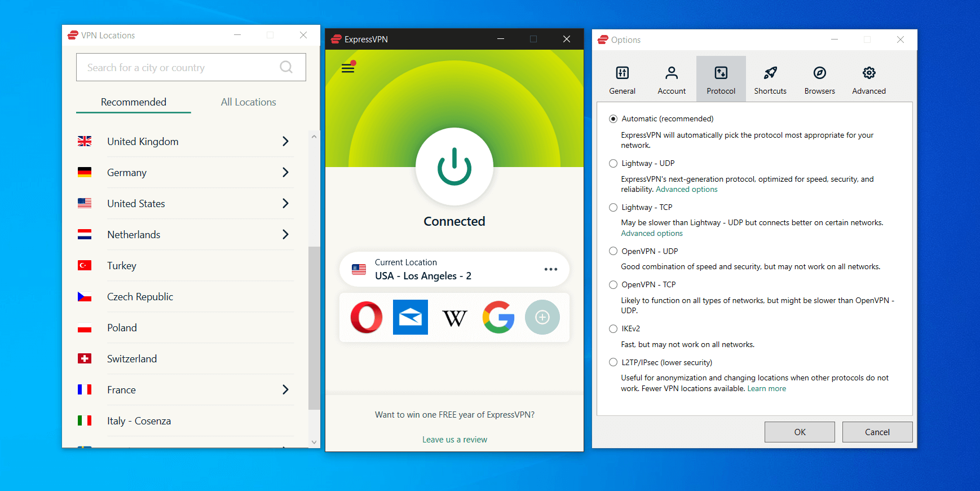980x491 pixels.
Task: Click the Italy flag icon
Action: [x=85, y=420]
